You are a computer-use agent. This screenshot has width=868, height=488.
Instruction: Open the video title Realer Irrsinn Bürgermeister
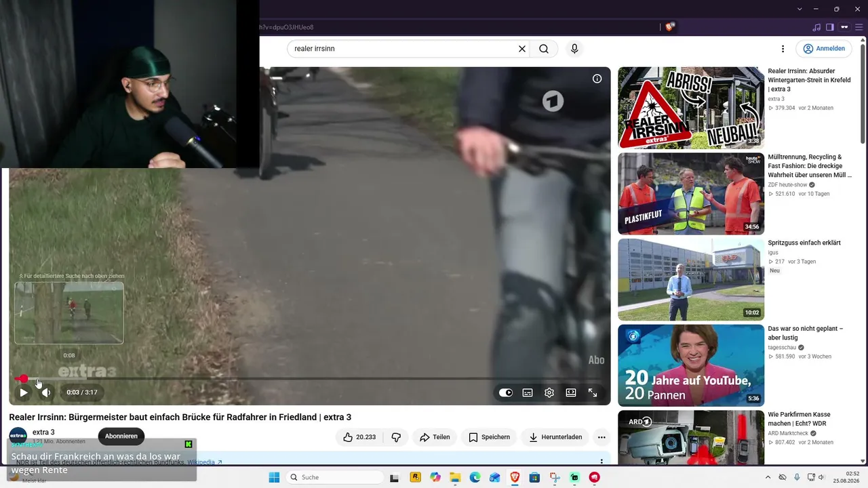pyautogui.click(x=180, y=417)
